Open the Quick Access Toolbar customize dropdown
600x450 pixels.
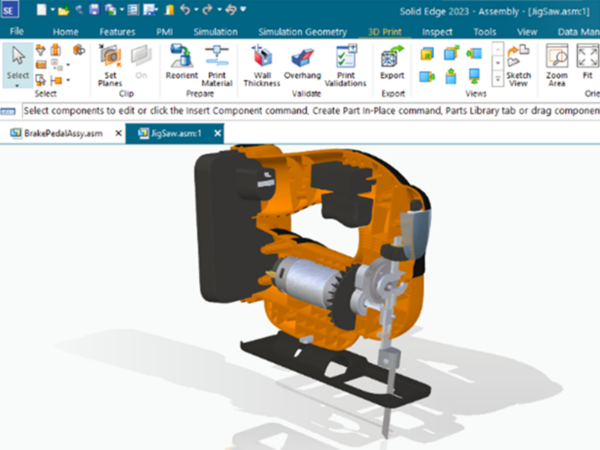[x=243, y=9]
